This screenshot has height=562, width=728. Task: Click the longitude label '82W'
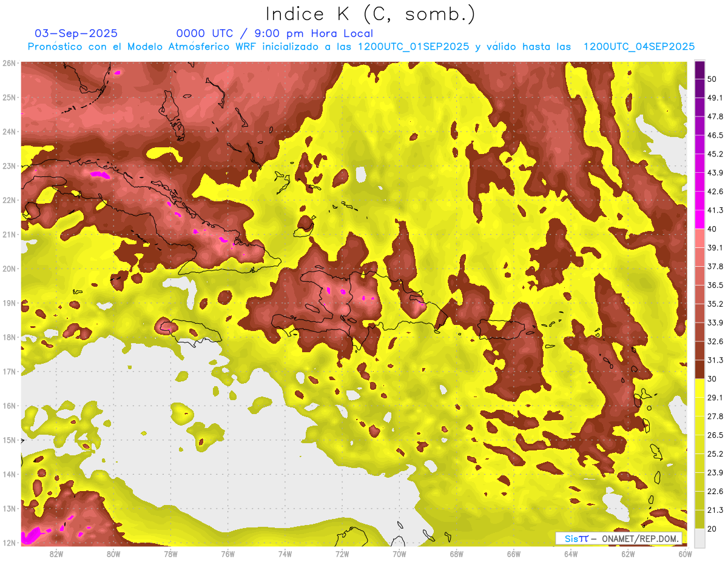click(56, 554)
